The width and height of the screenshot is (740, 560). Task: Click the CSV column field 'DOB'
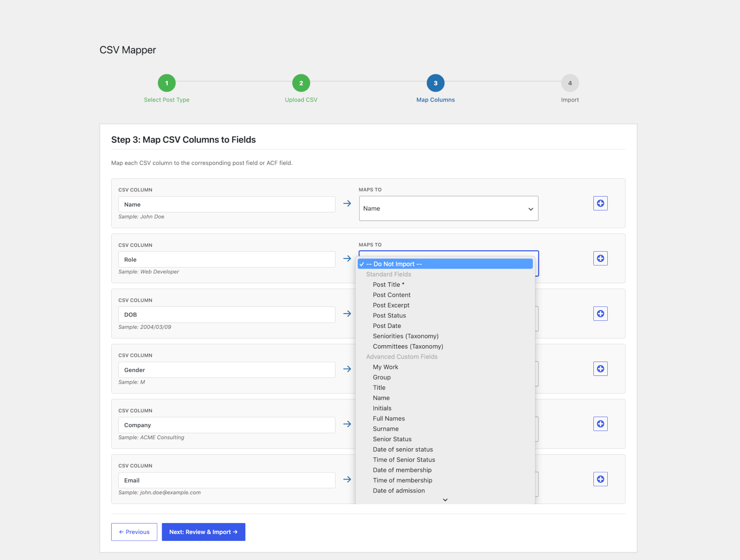227,315
